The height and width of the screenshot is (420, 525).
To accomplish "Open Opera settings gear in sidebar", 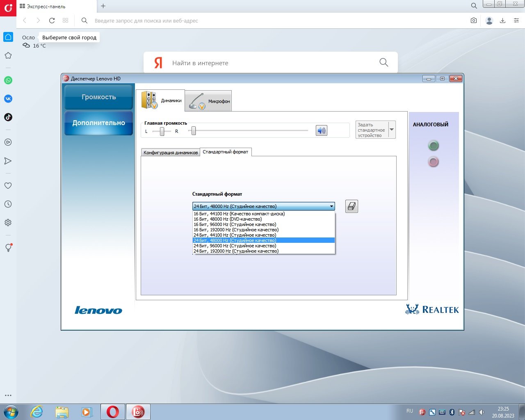I will (x=8, y=222).
